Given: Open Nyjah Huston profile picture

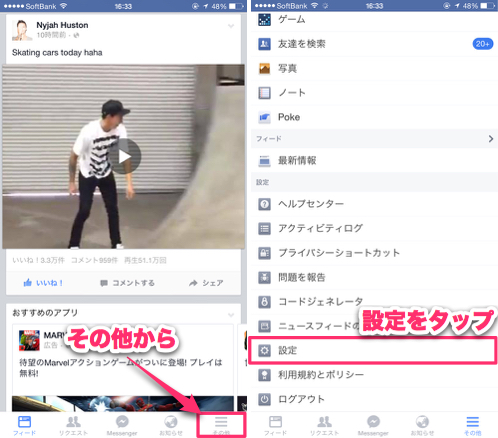Looking at the screenshot, I should click(22, 30).
